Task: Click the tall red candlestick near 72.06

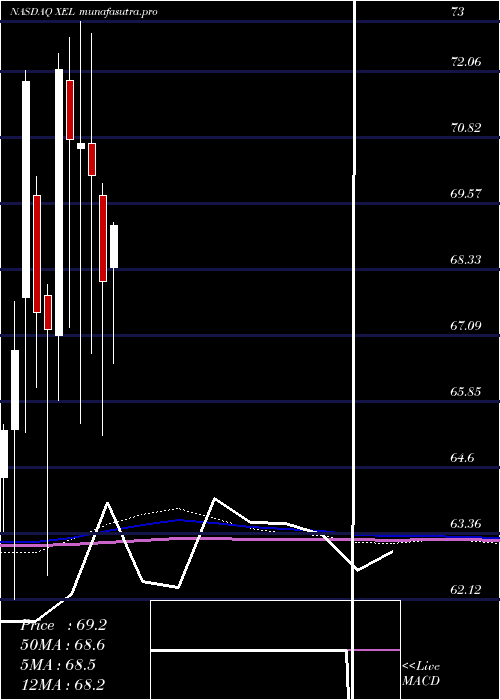Action: tap(70, 110)
